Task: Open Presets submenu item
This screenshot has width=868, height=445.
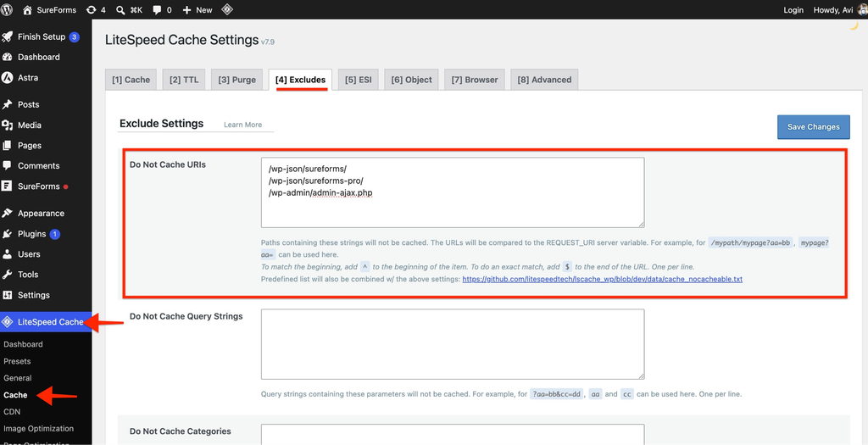Action: click(x=17, y=361)
